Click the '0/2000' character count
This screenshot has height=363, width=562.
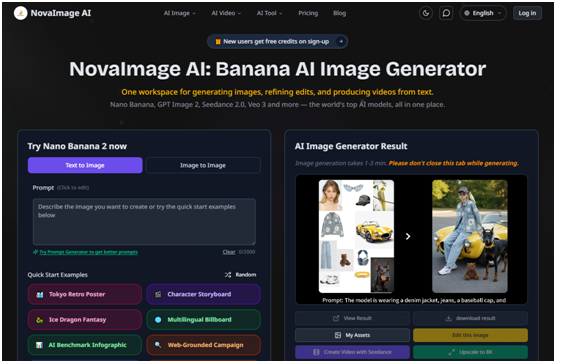[247, 252]
